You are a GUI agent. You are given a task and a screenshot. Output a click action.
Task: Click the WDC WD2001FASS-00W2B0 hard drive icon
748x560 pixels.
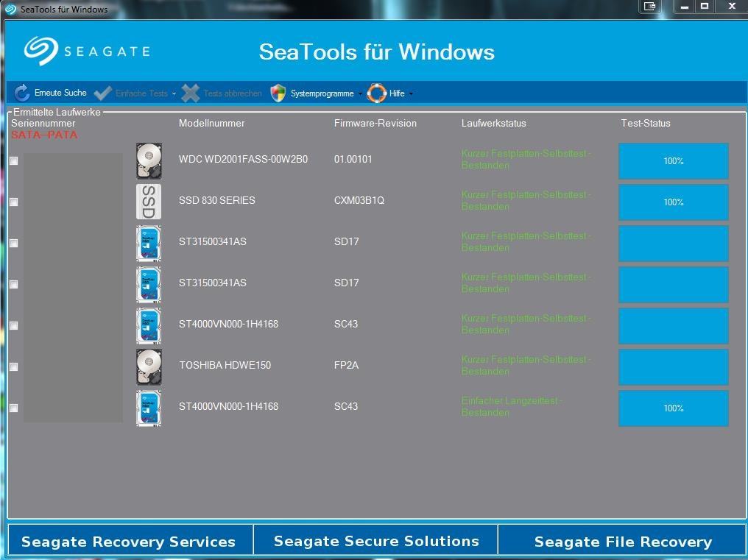pyautogui.click(x=149, y=160)
